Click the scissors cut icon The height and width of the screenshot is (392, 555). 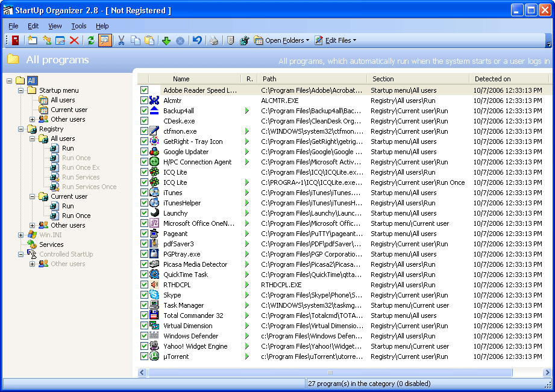tap(121, 40)
